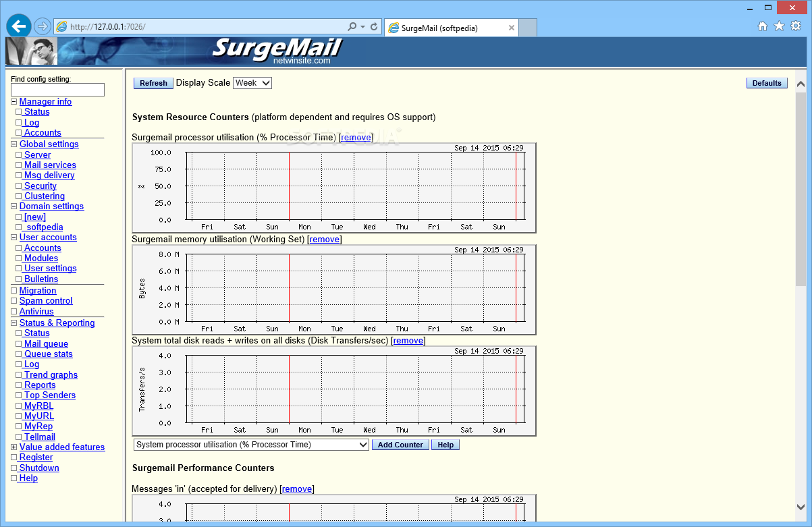
Task: Collapse the Global settings tree section
Action: point(13,144)
